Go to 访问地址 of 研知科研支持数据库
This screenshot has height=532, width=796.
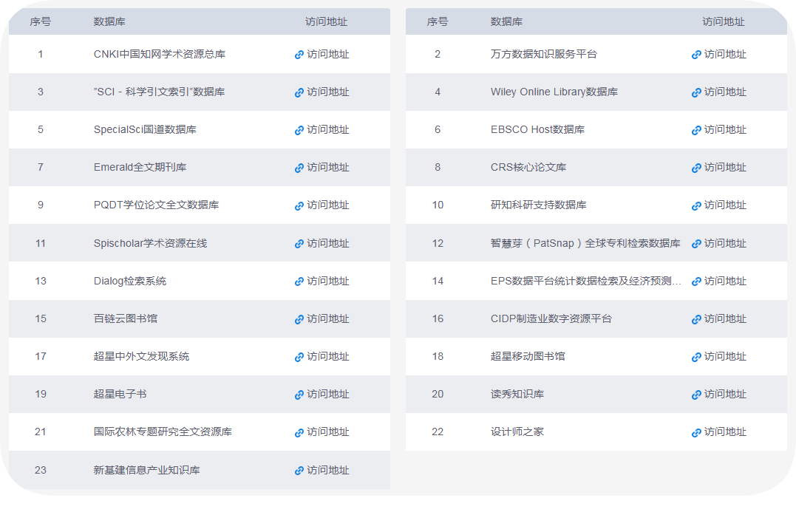click(x=724, y=205)
